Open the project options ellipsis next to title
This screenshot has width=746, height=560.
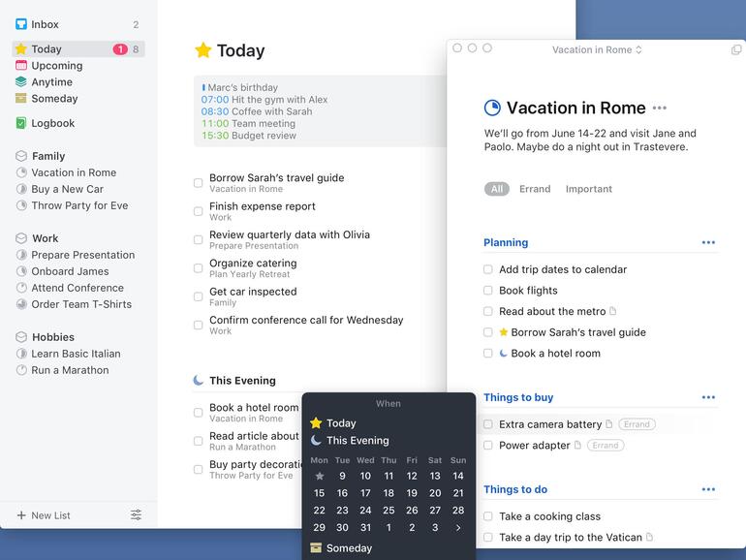click(x=660, y=108)
